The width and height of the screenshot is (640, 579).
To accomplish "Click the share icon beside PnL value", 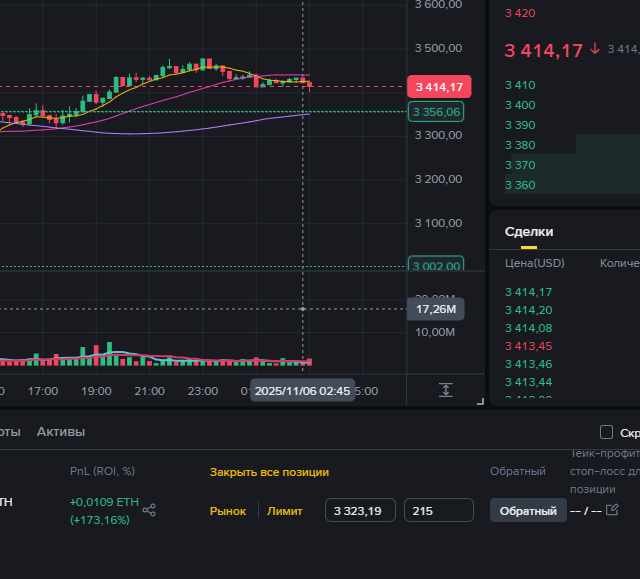I will pos(149,510).
